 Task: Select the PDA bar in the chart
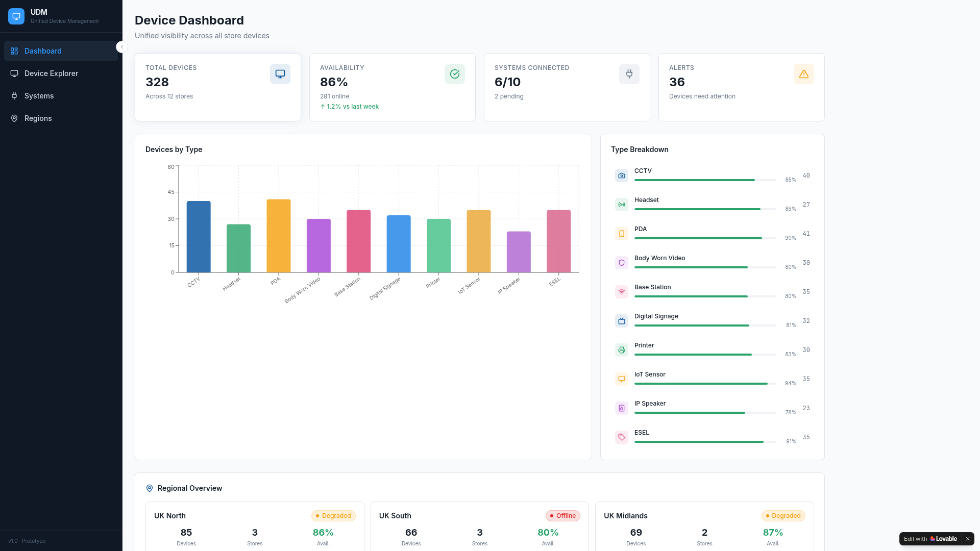click(x=279, y=236)
